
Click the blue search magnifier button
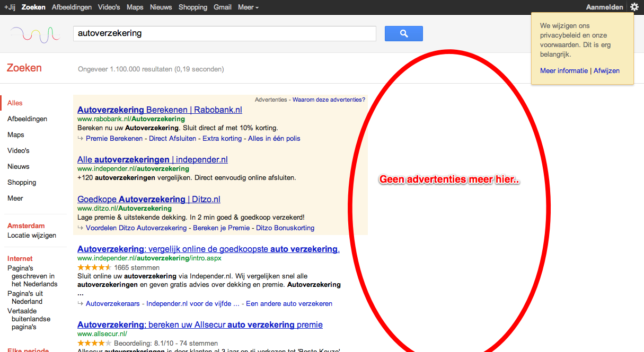coord(404,33)
